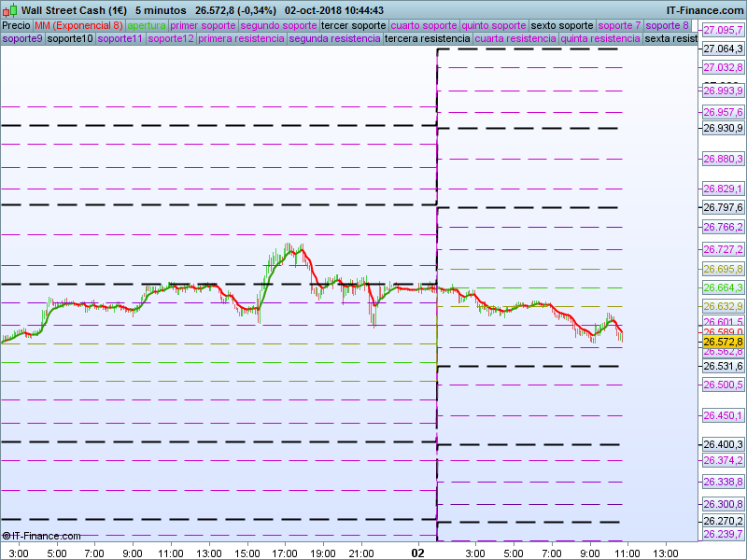
Task: Click the 27.032,8 price label
Action: (x=723, y=67)
